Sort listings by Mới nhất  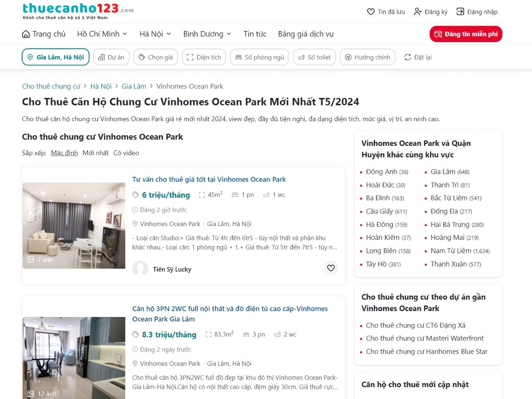pos(95,153)
